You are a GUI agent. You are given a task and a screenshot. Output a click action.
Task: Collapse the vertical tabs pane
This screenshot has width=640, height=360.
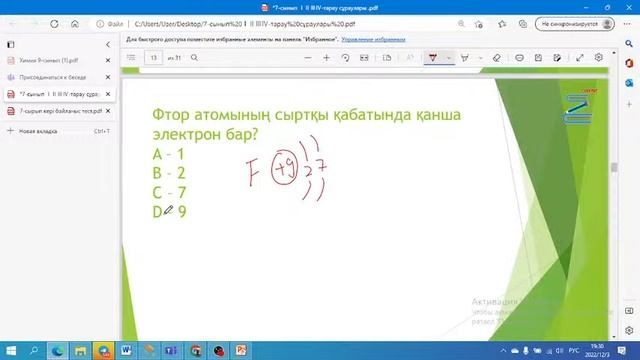pyautogui.click(x=108, y=44)
